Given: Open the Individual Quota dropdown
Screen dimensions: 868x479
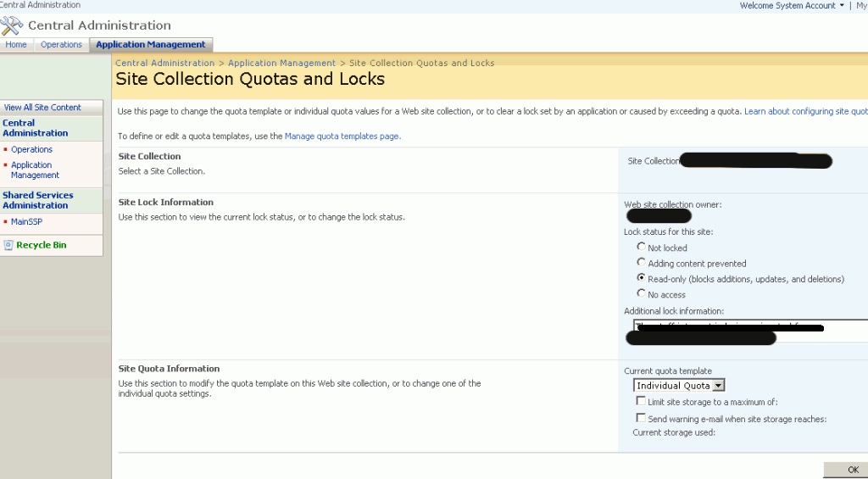Looking at the screenshot, I should 719,386.
